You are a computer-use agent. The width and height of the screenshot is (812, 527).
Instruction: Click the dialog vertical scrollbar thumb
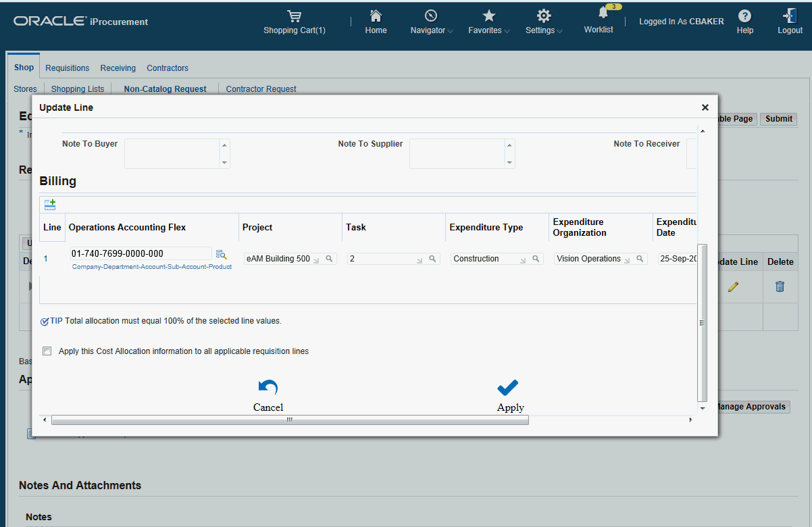tap(703, 323)
